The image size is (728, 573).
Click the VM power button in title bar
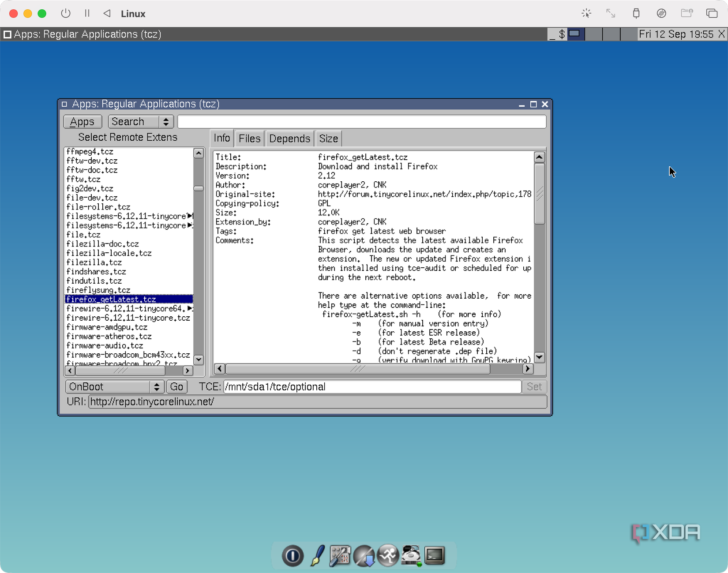point(66,13)
